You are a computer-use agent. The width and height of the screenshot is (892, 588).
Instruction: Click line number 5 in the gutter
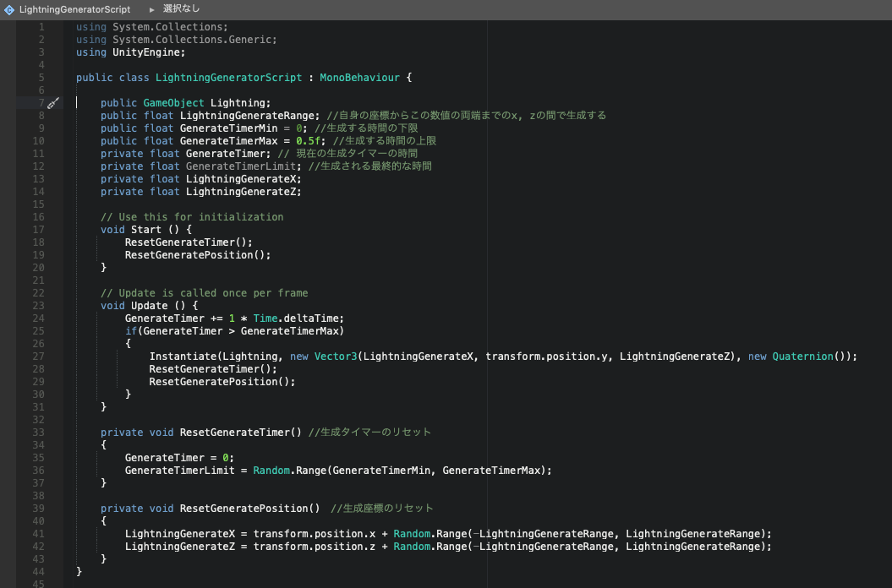(x=41, y=78)
